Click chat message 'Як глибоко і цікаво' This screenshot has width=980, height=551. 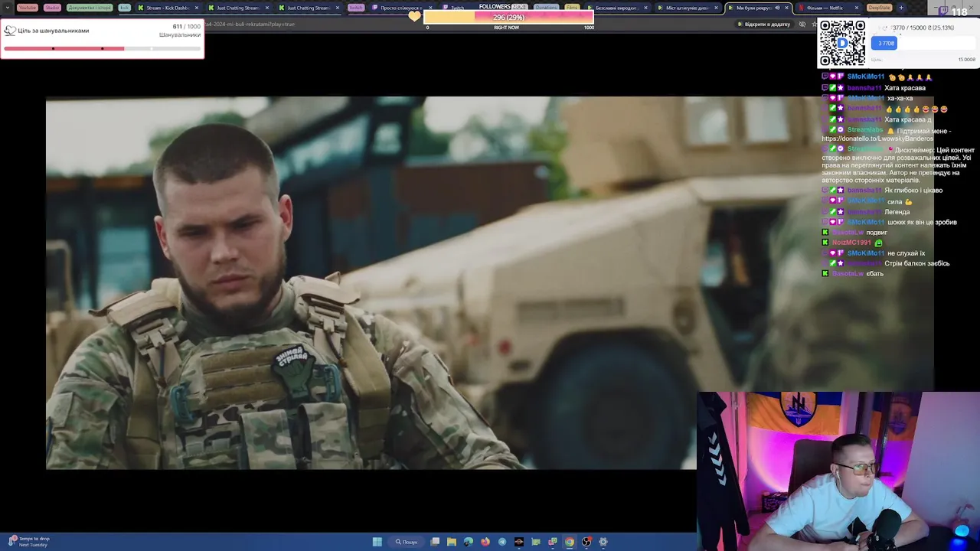click(913, 191)
